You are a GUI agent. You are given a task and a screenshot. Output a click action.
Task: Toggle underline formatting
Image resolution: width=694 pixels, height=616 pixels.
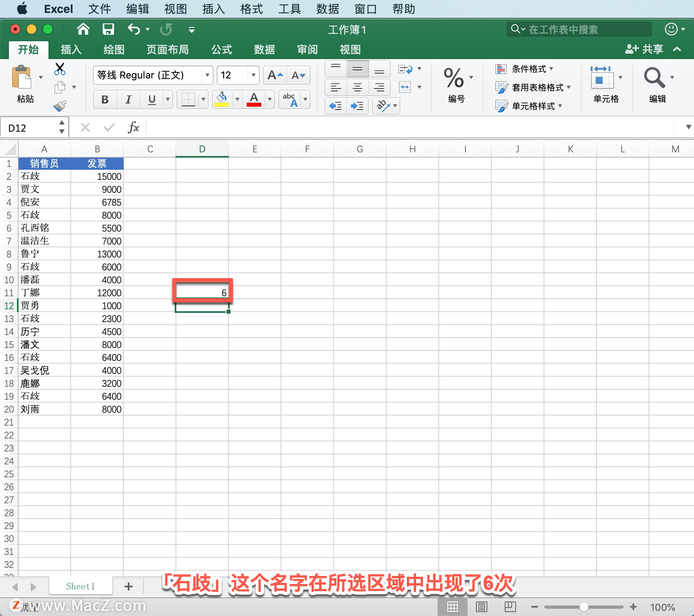click(152, 99)
